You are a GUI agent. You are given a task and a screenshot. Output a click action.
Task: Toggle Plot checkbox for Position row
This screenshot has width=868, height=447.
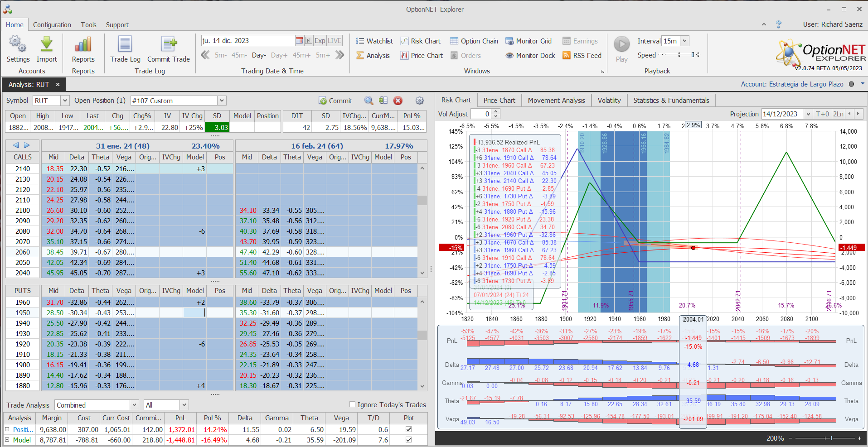(408, 429)
